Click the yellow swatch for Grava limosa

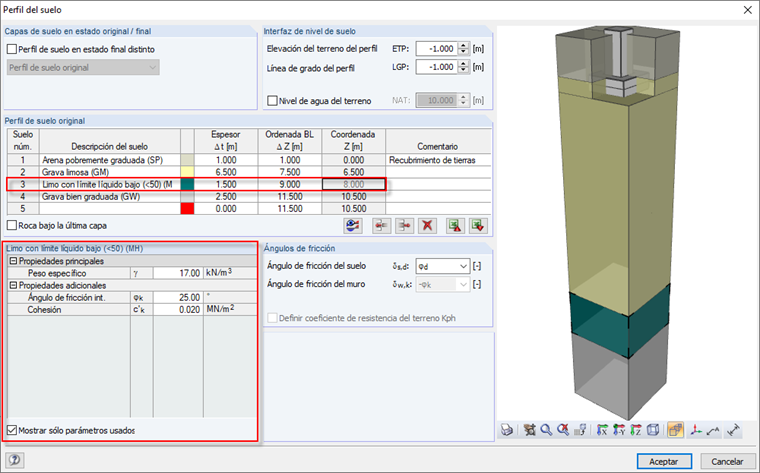click(x=187, y=172)
